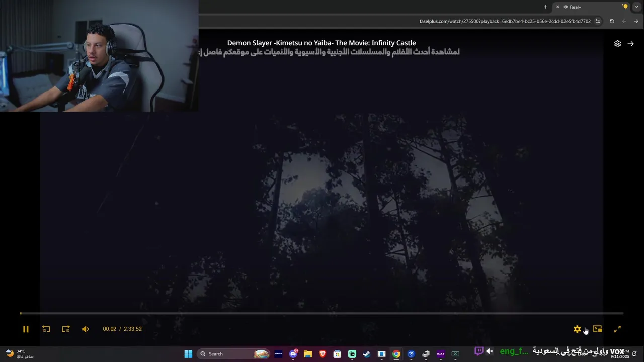Rewind the video 10 seconds

click(46, 329)
